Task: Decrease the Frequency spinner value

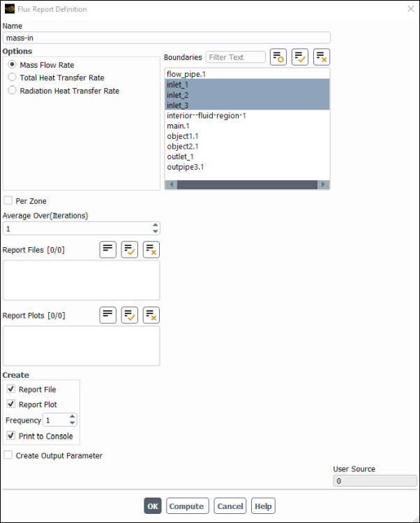Action: click(x=73, y=423)
